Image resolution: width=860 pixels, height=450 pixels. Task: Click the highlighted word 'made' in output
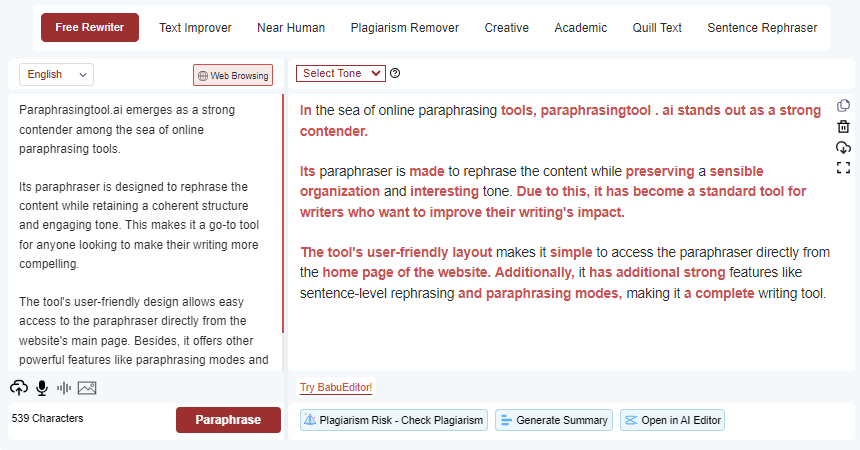[x=427, y=171]
